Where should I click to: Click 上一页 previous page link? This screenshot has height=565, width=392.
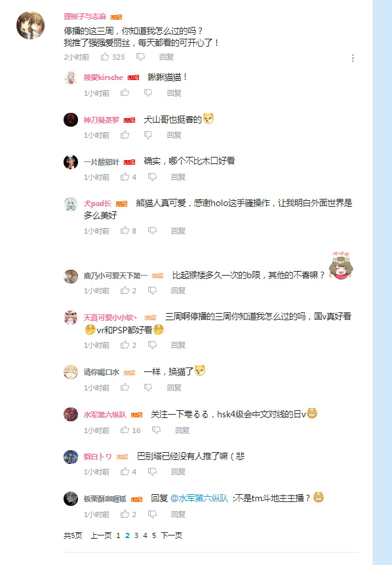101,535
